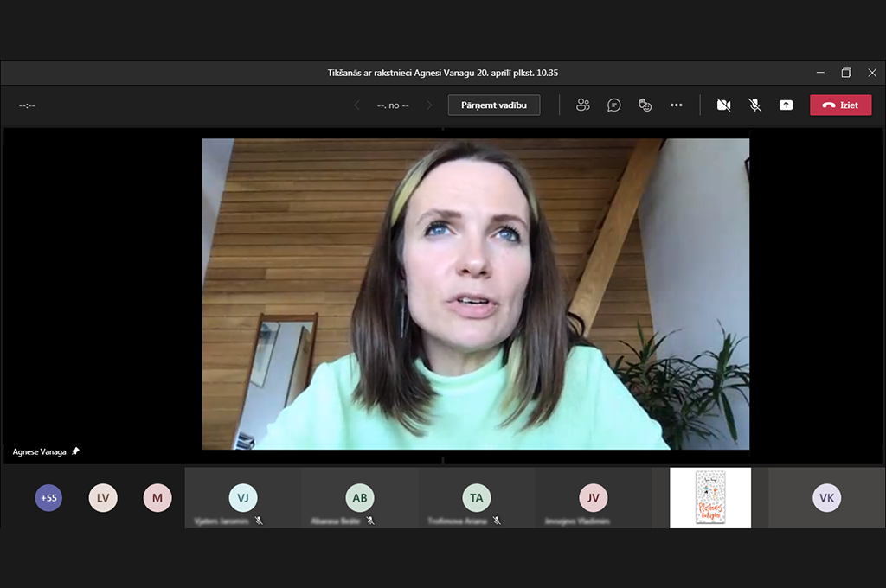Viewport: 886px width, 588px height.
Task: Go to the next slide arrow
Action: pos(429,105)
